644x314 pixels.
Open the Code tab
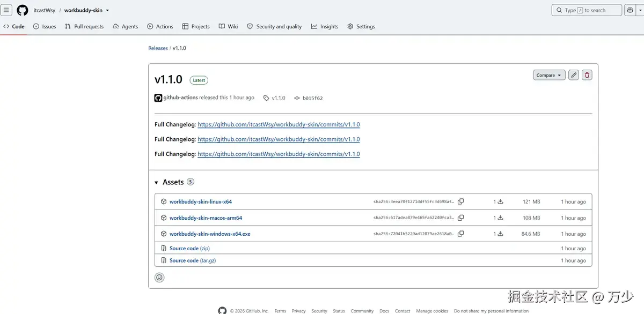14,26
